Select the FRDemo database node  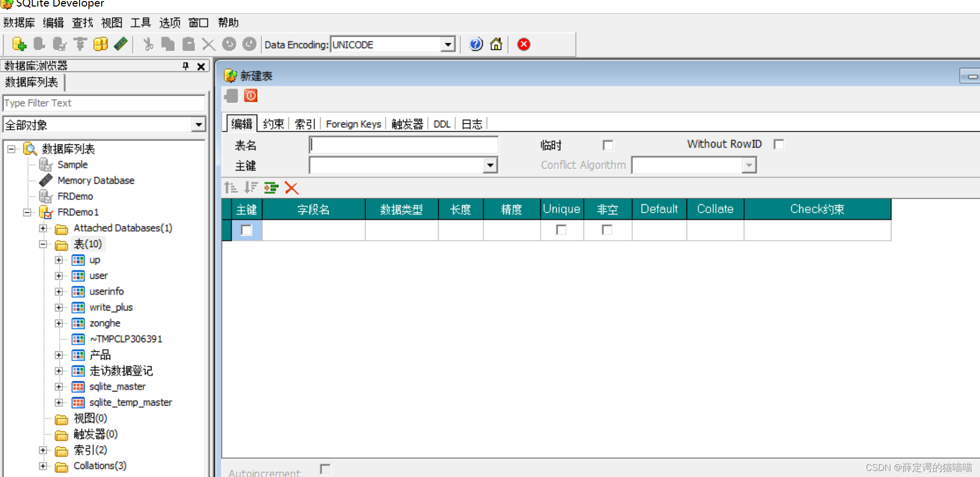click(75, 196)
